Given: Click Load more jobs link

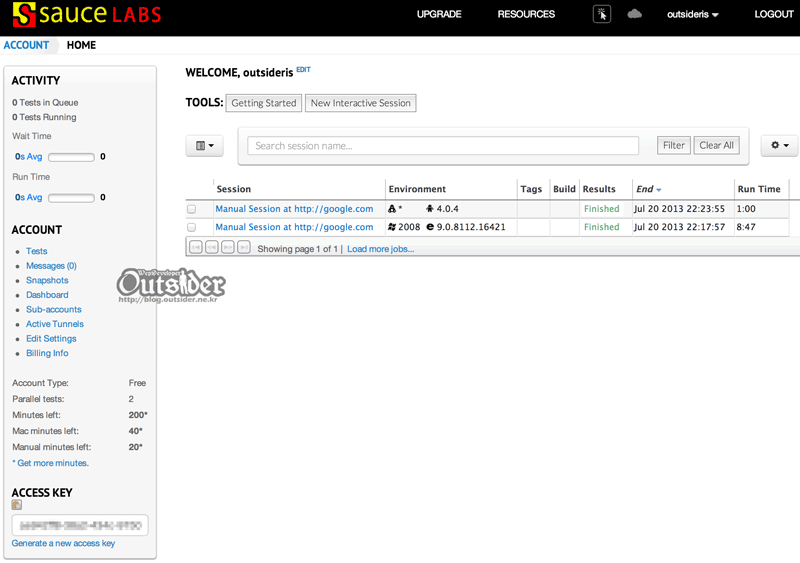Looking at the screenshot, I should click(381, 249).
